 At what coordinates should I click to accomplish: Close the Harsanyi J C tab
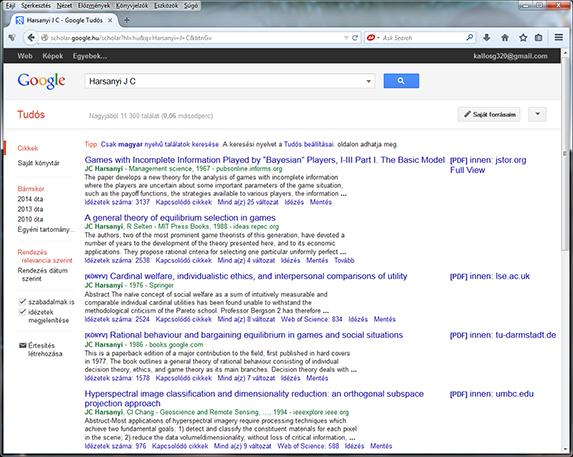tap(110, 20)
